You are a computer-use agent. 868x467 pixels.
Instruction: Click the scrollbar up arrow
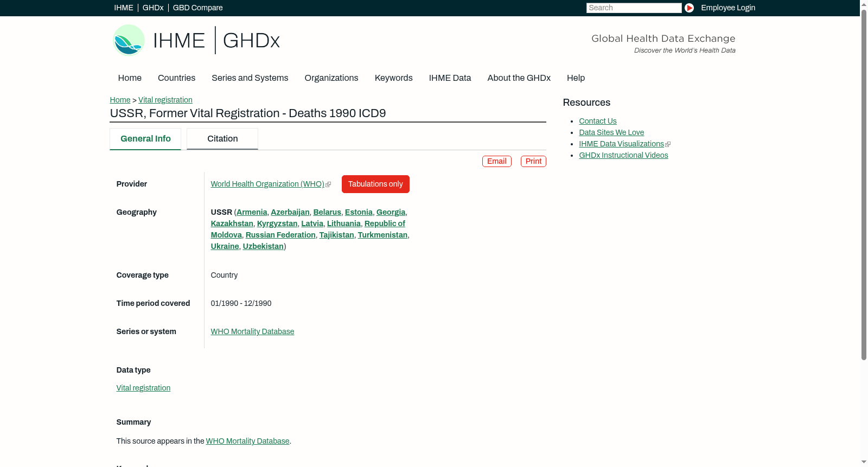864,4
